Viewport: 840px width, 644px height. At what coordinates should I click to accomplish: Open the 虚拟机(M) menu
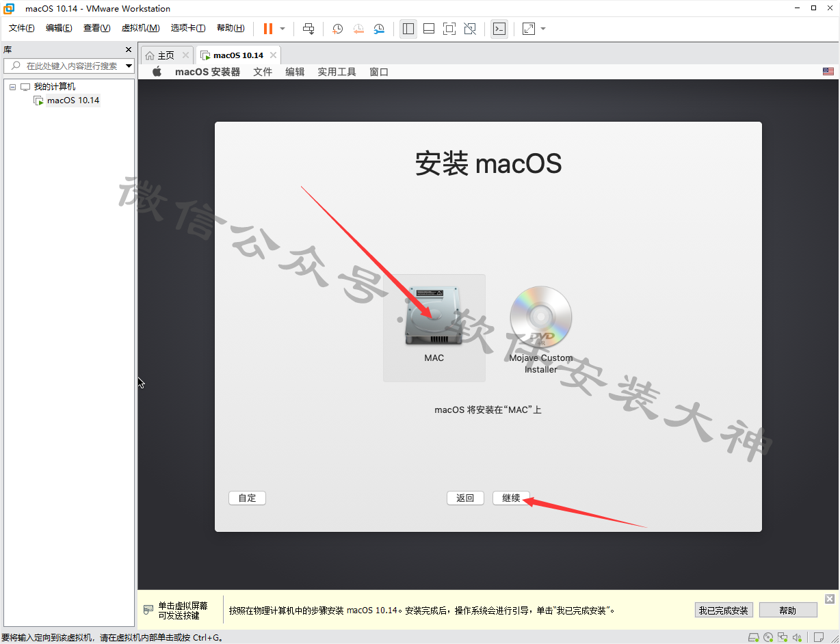(x=140, y=28)
